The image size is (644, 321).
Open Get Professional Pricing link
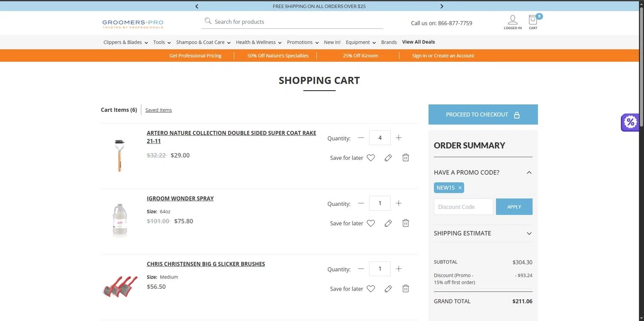pyautogui.click(x=195, y=56)
